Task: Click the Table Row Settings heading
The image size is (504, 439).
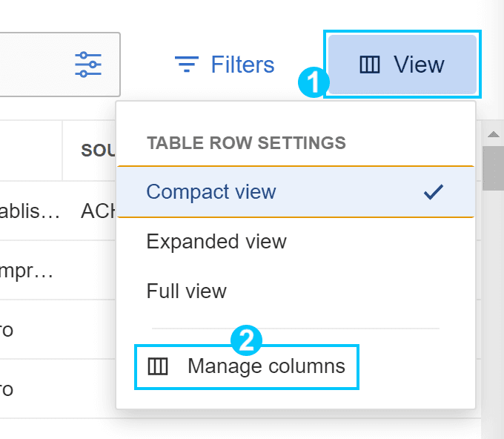Action: click(x=246, y=143)
